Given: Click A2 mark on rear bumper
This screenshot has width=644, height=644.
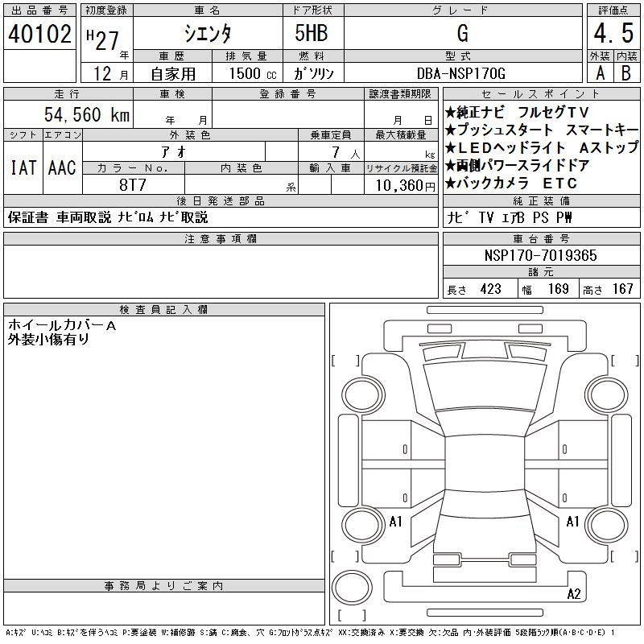Looking at the screenshot, I should [574, 594].
